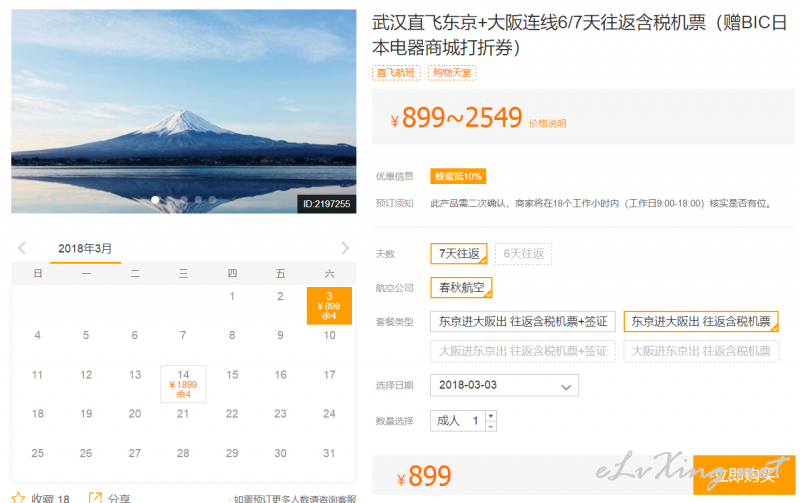Click the 六 Saturday column header
The image size is (800, 503).
tap(329, 273)
